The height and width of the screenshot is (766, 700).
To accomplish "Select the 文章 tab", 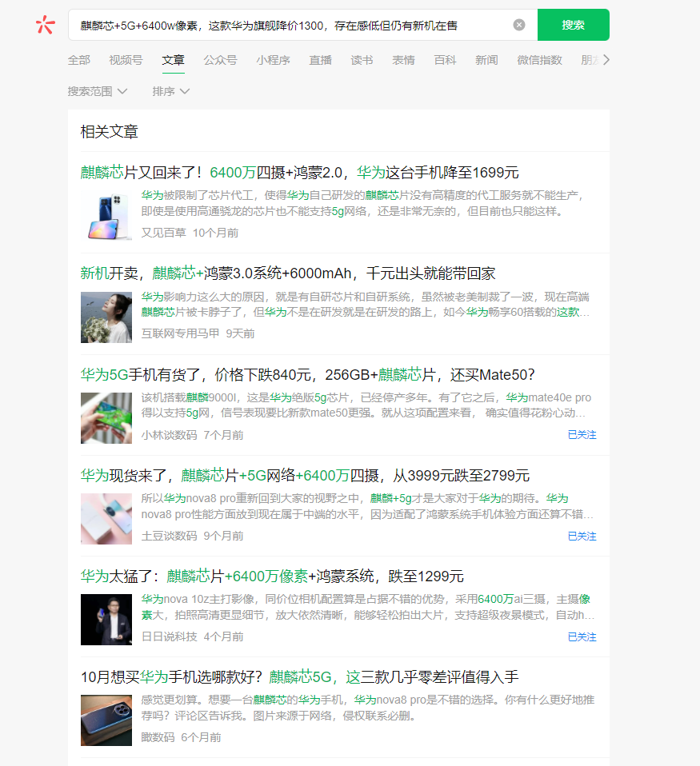I will (173, 60).
